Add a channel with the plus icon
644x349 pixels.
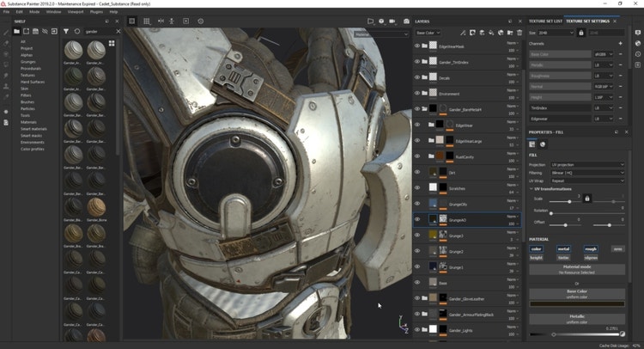[620, 43]
